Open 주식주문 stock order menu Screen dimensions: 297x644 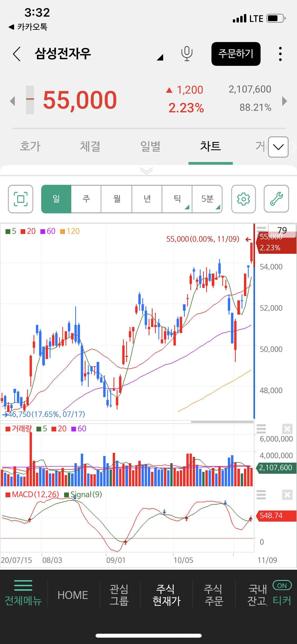[x=214, y=595]
